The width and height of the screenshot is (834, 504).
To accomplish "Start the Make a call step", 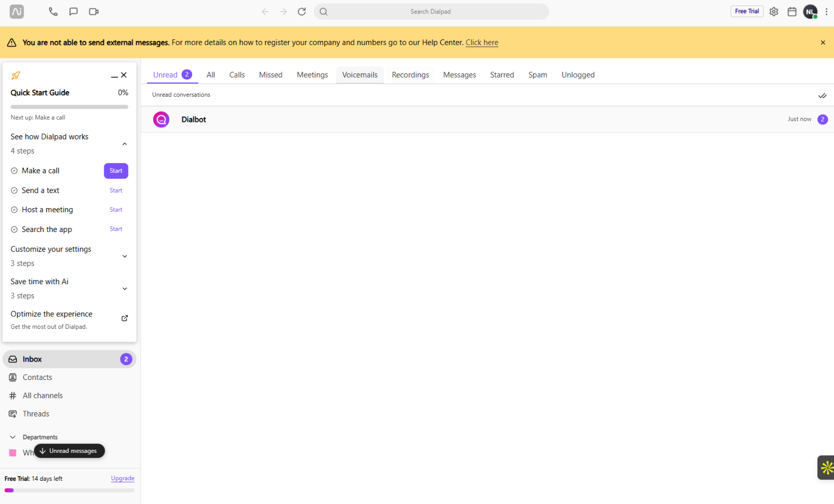I will (116, 171).
